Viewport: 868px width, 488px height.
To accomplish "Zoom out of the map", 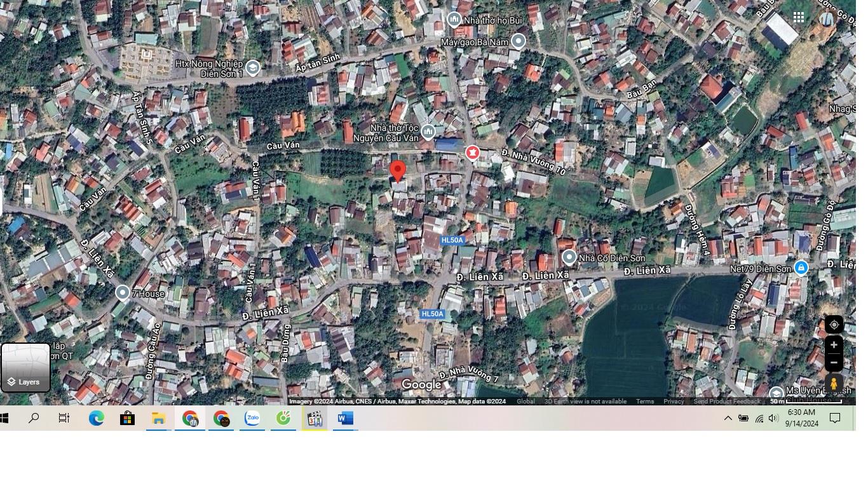I will pyautogui.click(x=834, y=362).
